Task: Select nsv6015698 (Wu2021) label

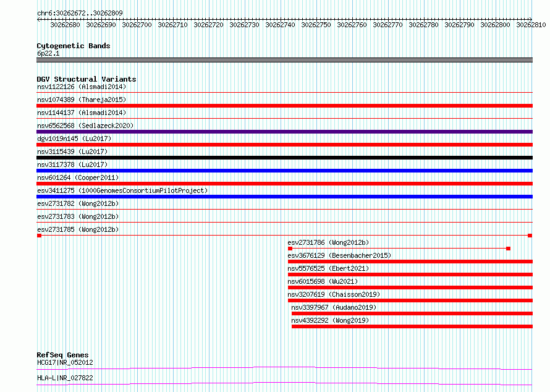Action: (x=323, y=281)
